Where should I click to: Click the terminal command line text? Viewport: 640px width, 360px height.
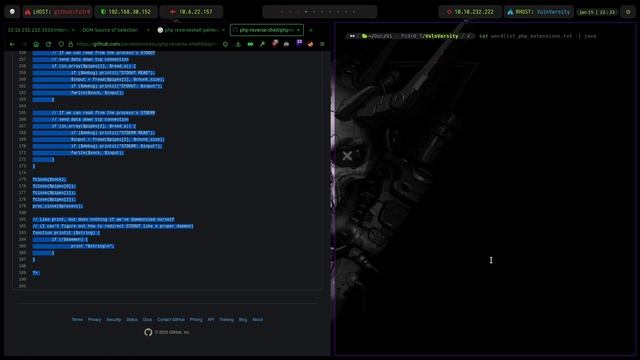pos(538,36)
